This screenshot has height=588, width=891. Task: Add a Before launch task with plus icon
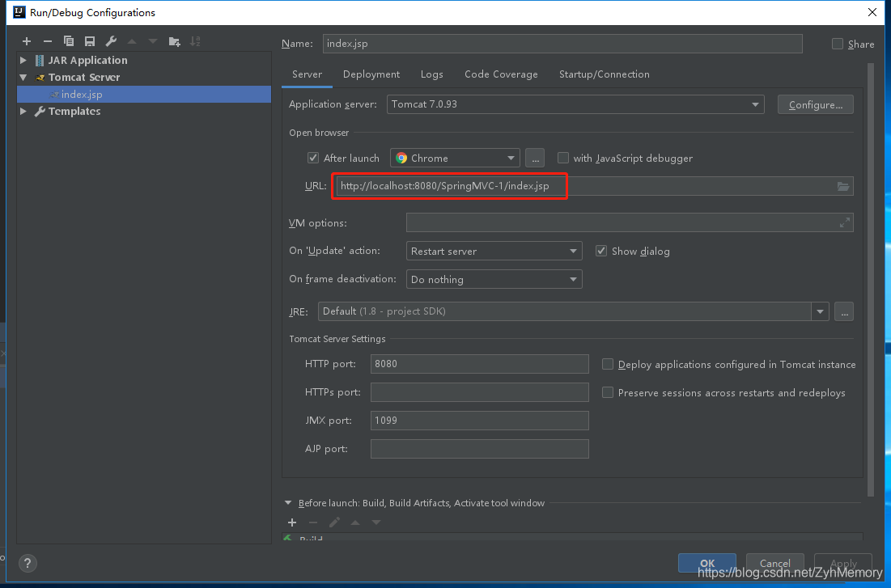point(292,522)
